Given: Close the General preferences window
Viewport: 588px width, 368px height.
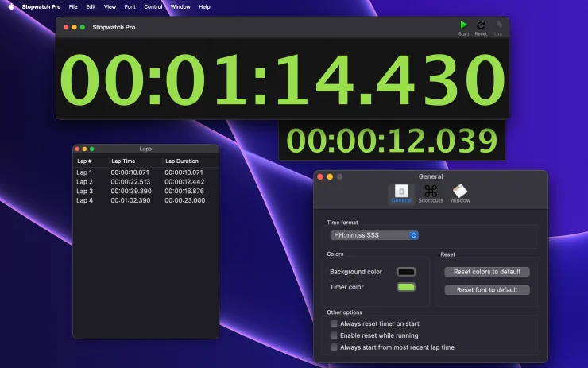Looking at the screenshot, I should [320, 176].
